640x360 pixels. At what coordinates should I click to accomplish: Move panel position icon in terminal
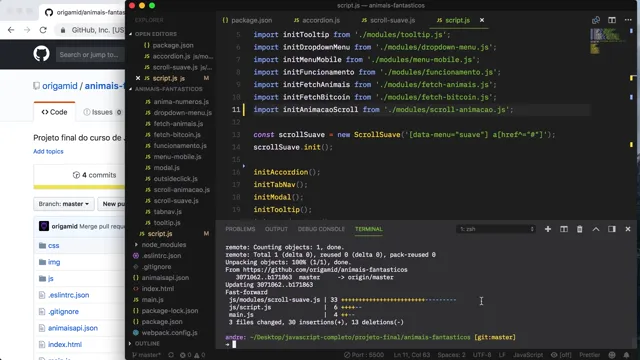point(611,229)
